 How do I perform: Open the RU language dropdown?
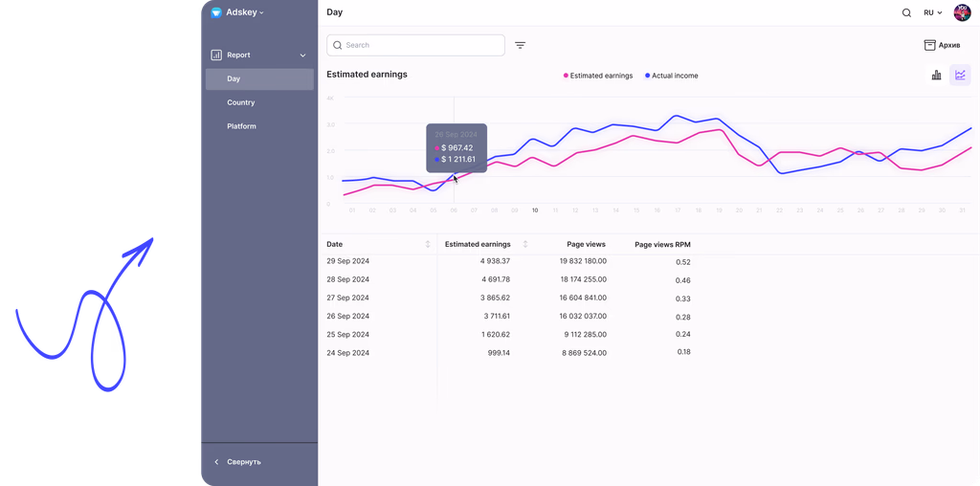click(x=932, y=12)
